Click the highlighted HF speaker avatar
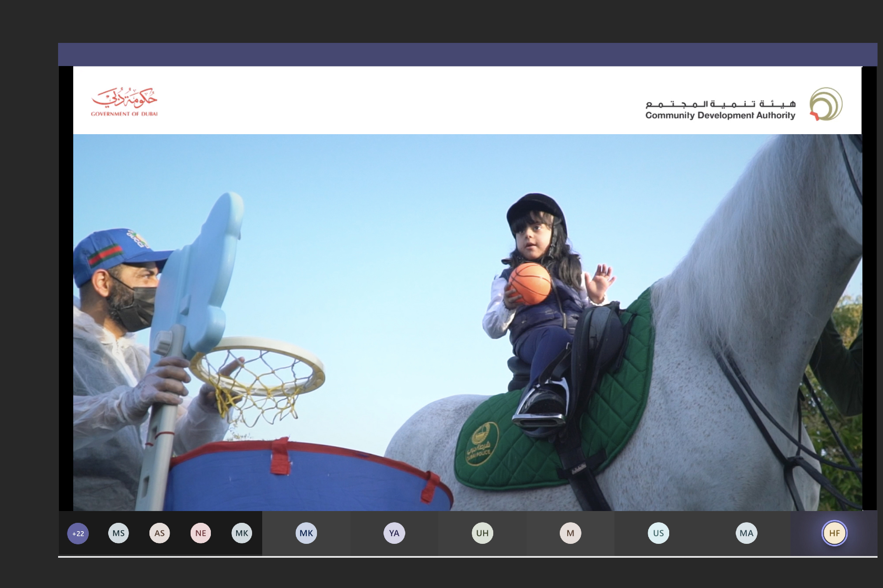 click(x=834, y=533)
